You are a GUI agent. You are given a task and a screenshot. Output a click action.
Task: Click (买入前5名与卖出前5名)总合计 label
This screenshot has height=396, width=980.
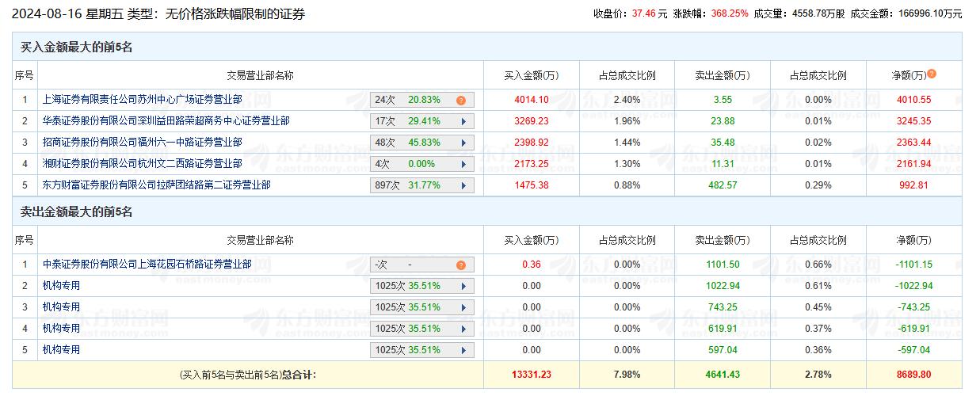pos(247,375)
